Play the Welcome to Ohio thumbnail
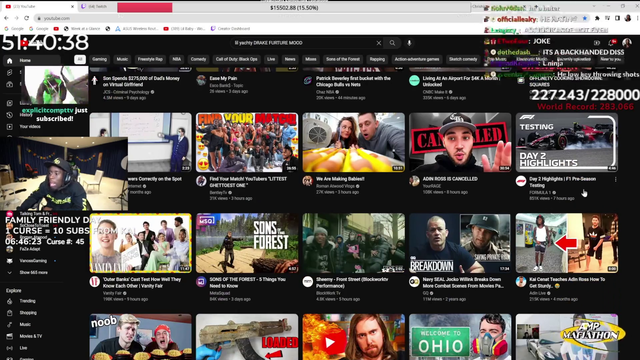The image size is (640, 360). point(460,337)
